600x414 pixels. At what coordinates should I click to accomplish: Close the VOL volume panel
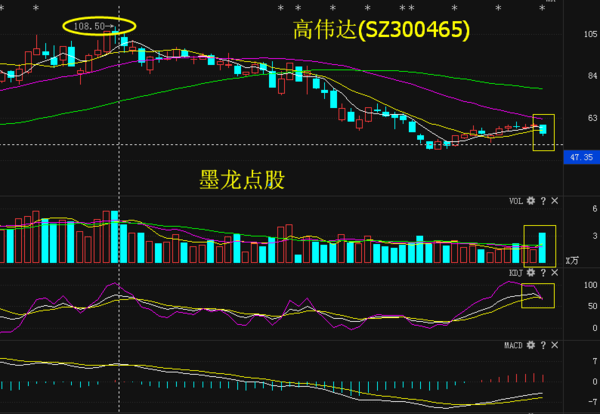click(x=555, y=201)
